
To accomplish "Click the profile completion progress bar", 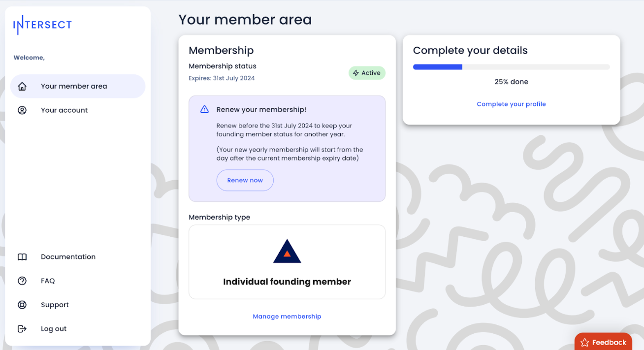I will click(511, 67).
